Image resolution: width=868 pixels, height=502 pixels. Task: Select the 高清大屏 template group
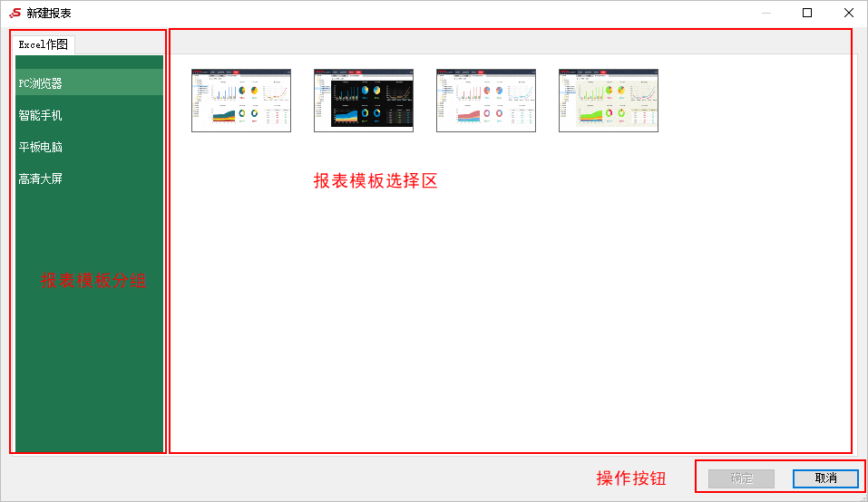click(41, 179)
